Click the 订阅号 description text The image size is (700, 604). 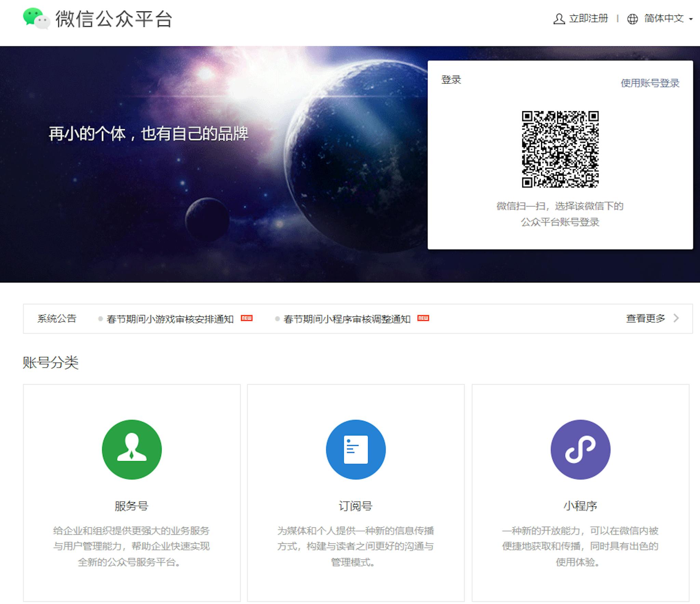pyautogui.click(x=355, y=546)
